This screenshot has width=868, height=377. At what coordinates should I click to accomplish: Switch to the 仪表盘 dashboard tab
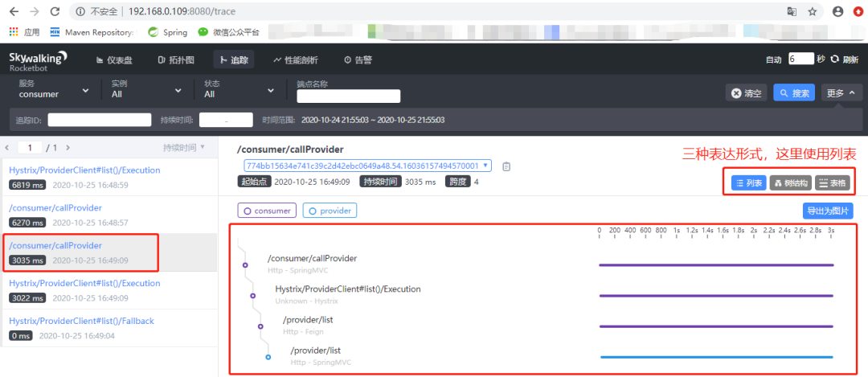pos(114,59)
